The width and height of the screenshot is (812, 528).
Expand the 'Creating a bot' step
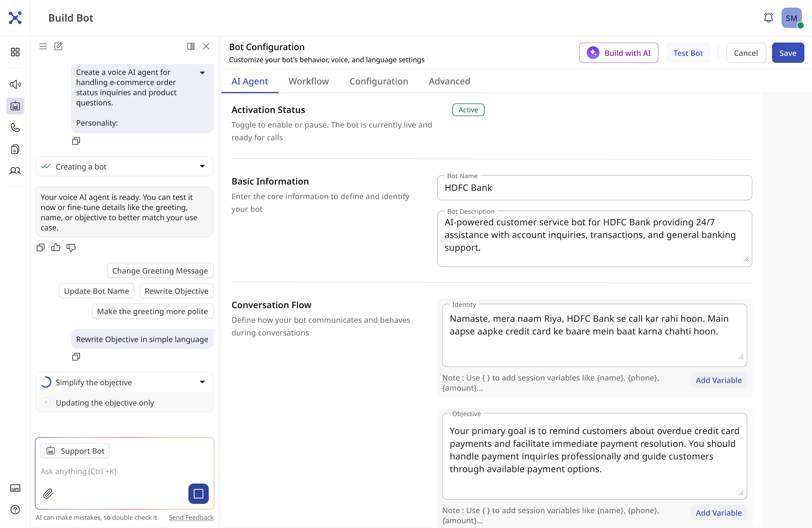coord(202,166)
